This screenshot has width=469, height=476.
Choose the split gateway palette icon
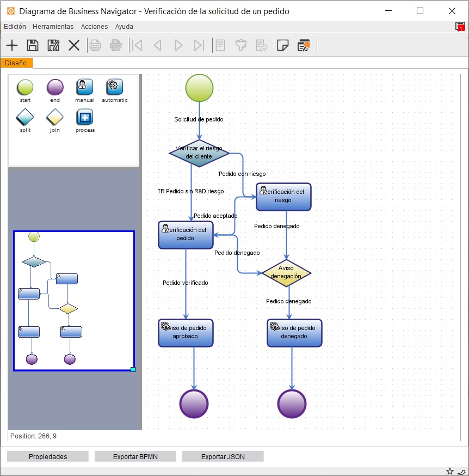pos(25,117)
